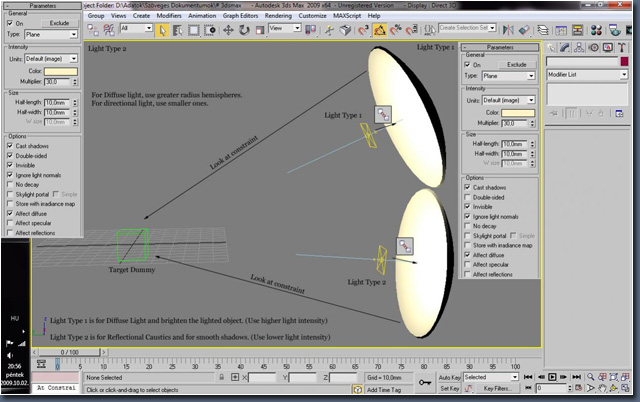
Task: Toggle No decay in Light Type 2 panel
Action: click(10, 184)
